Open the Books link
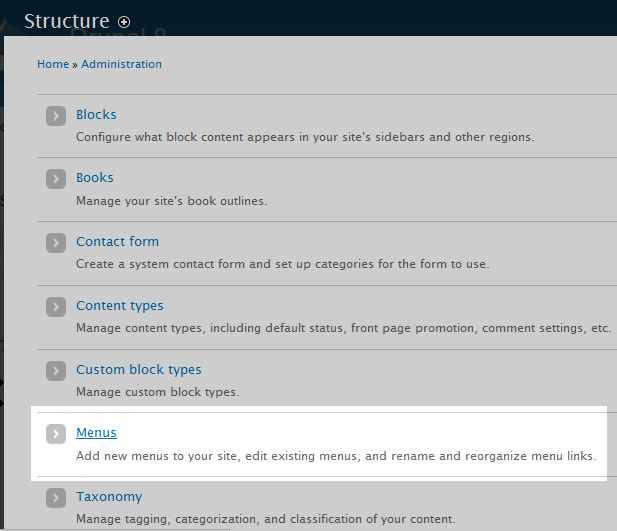 (x=95, y=178)
